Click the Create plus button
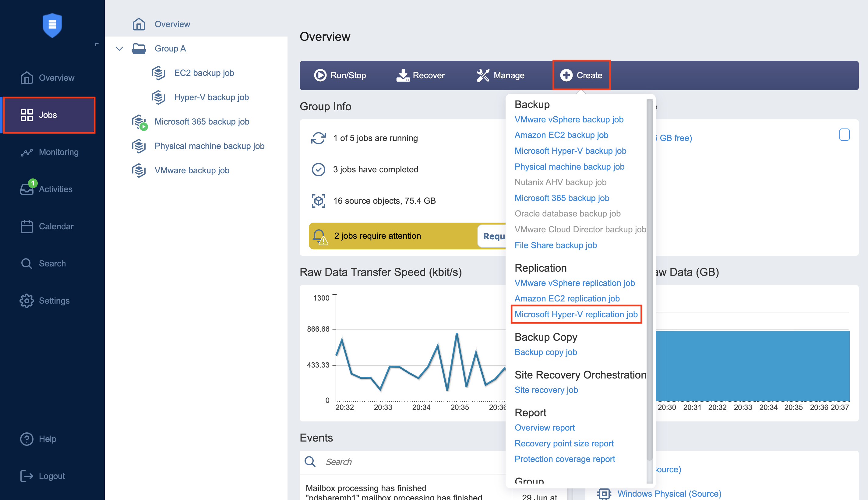 (581, 75)
